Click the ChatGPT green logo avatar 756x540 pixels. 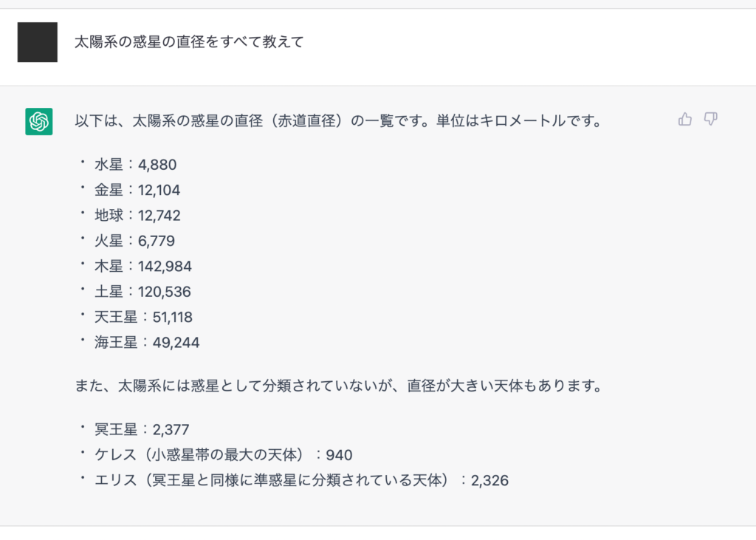(x=39, y=122)
